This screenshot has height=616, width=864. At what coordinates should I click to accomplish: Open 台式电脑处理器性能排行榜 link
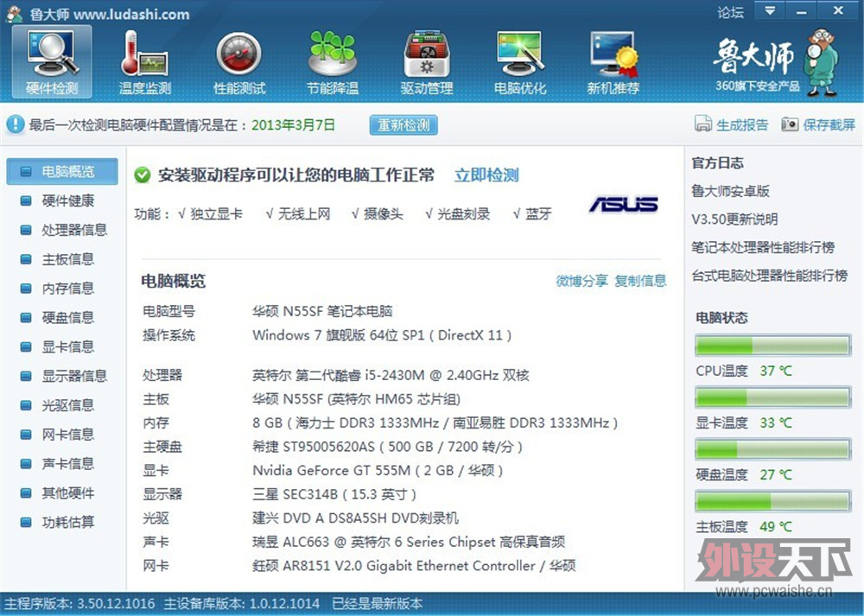tap(770, 276)
